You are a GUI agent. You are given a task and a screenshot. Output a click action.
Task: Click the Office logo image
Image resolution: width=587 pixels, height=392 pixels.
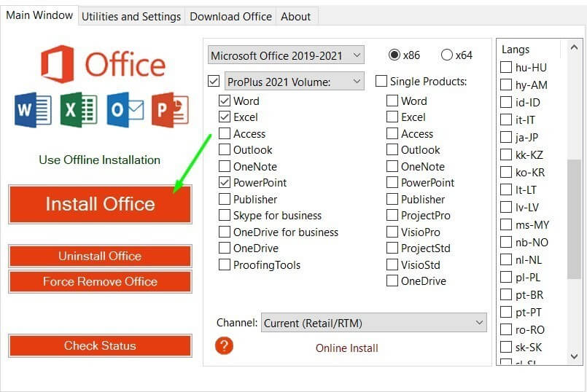(104, 64)
